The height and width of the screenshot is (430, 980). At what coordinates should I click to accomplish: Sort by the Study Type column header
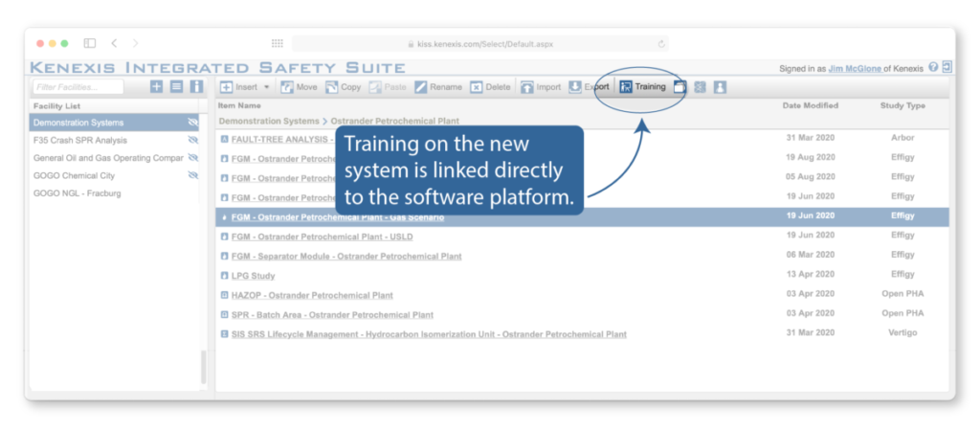click(x=902, y=105)
